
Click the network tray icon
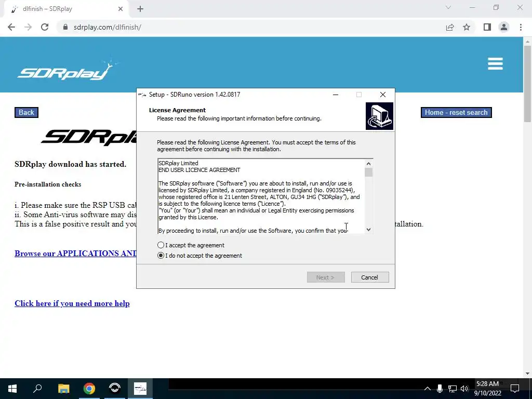coord(453,389)
